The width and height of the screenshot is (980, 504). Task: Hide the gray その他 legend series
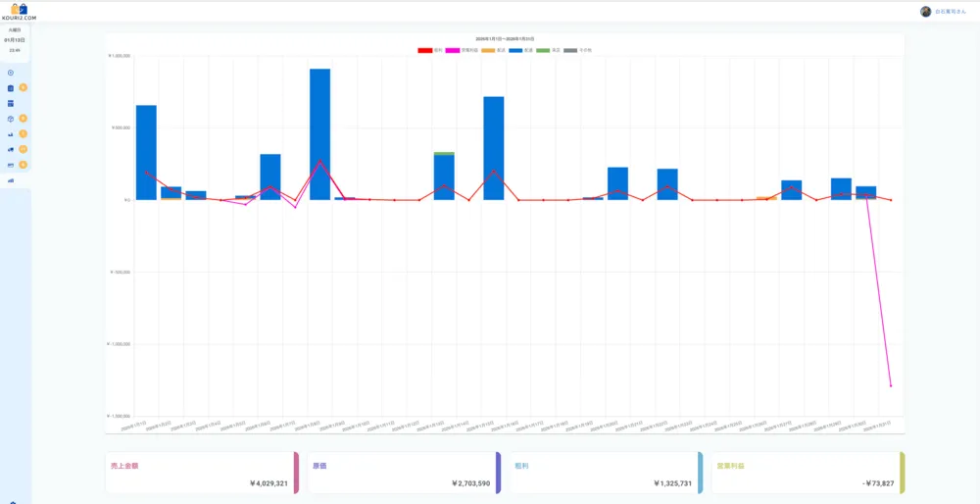click(x=578, y=49)
